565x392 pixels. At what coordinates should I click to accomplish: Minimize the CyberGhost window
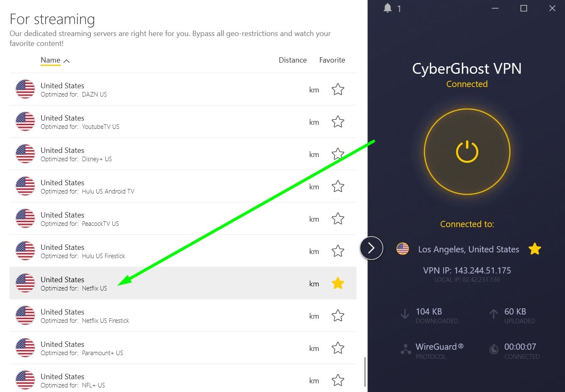(x=495, y=8)
